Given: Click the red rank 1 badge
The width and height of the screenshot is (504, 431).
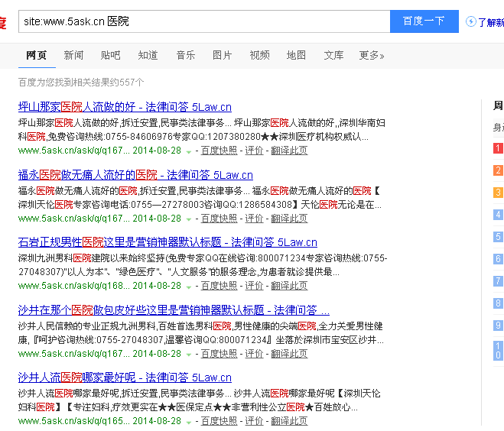Looking at the screenshot, I should [x=498, y=148].
